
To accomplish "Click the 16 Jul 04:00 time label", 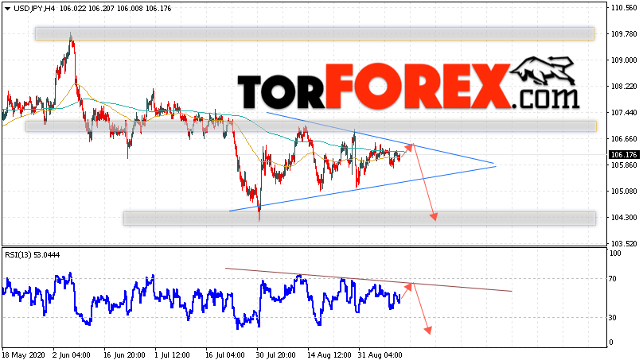I will (x=225, y=355).
